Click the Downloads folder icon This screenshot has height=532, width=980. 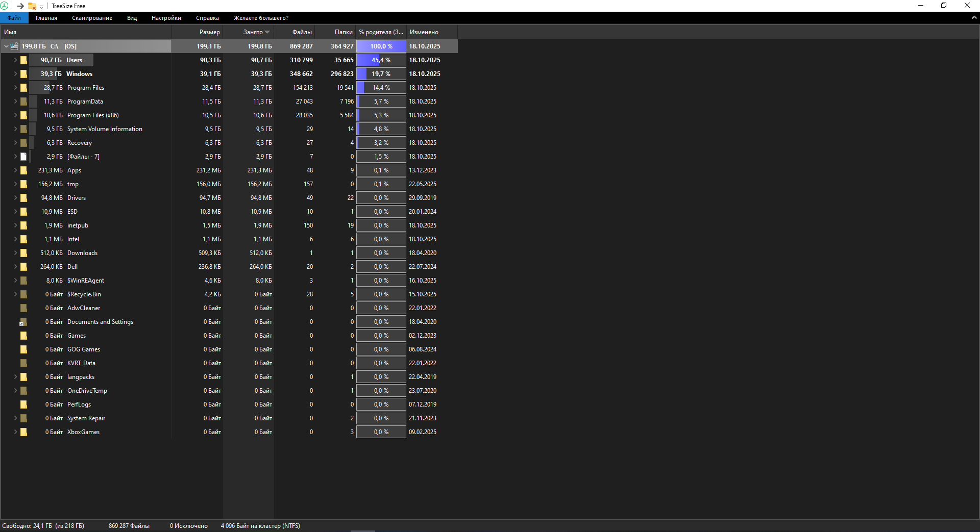pos(23,253)
